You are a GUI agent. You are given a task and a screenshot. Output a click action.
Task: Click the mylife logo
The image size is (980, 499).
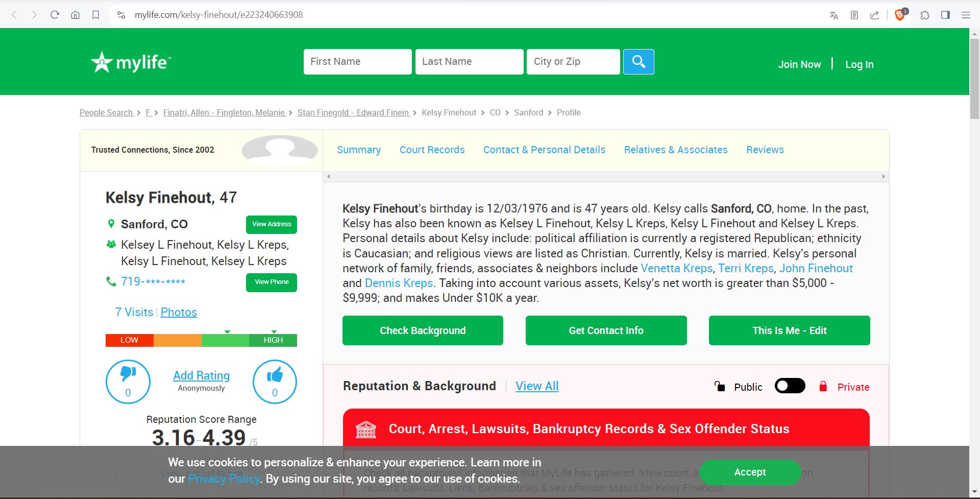point(131,62)
